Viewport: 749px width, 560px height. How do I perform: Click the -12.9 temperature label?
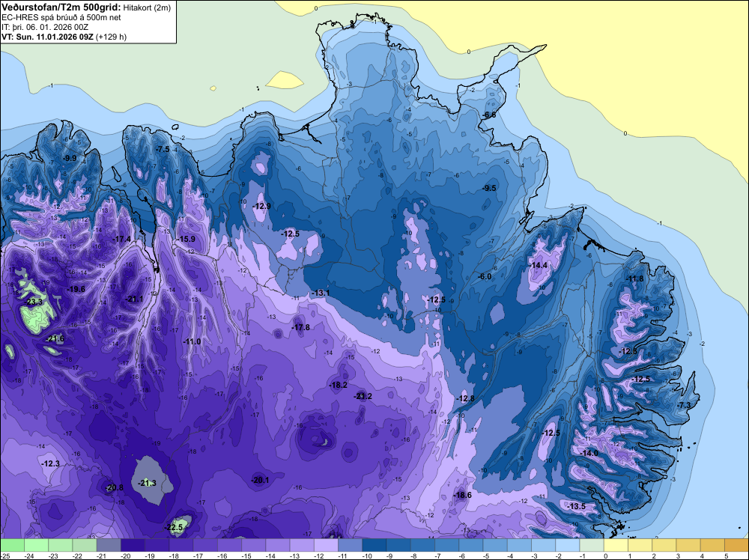coord(261,206)
